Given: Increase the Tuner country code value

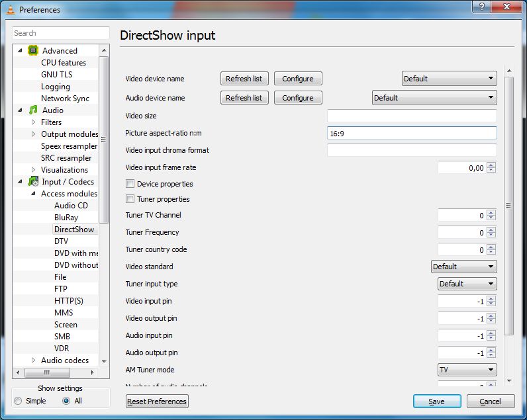Looking at the screenshot, I should (491, 247).
